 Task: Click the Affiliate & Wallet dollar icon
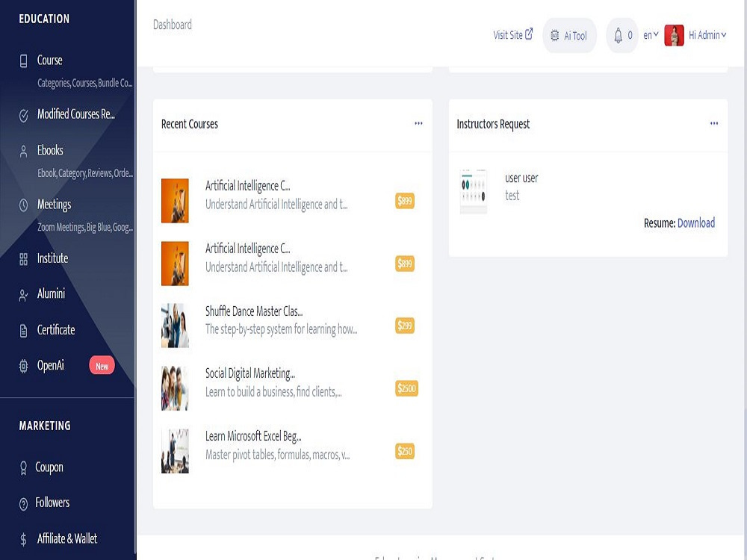click(23, 540)
